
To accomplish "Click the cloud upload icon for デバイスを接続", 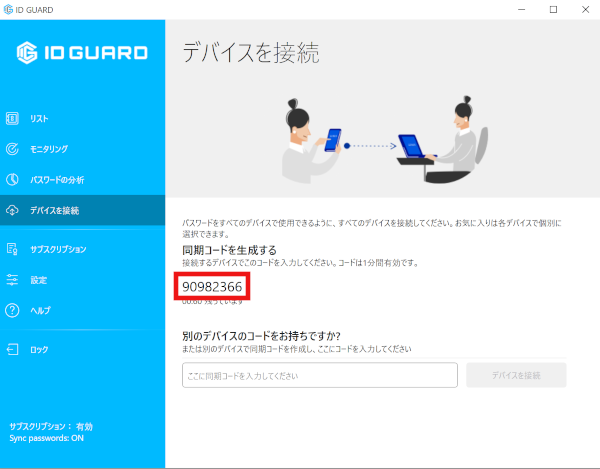I will pos(12,210).
